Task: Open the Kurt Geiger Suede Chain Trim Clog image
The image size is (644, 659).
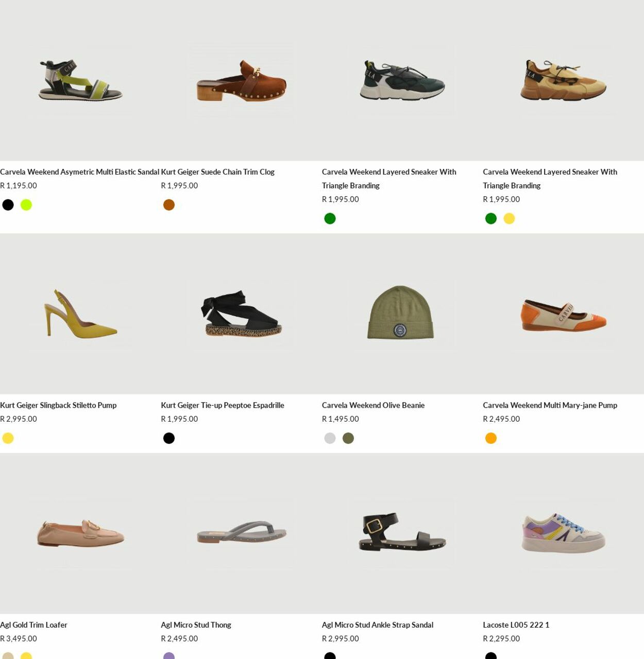Action: tap(241, 80)
